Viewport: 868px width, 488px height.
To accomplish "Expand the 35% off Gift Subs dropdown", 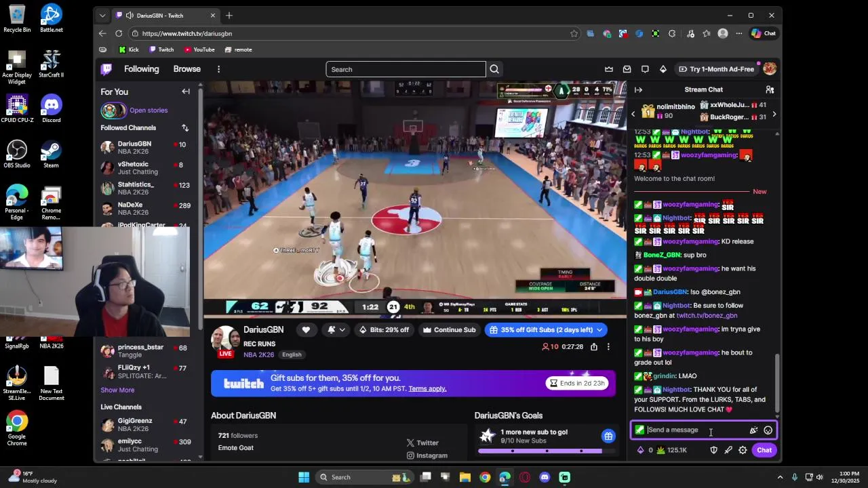I will (598, 330).
